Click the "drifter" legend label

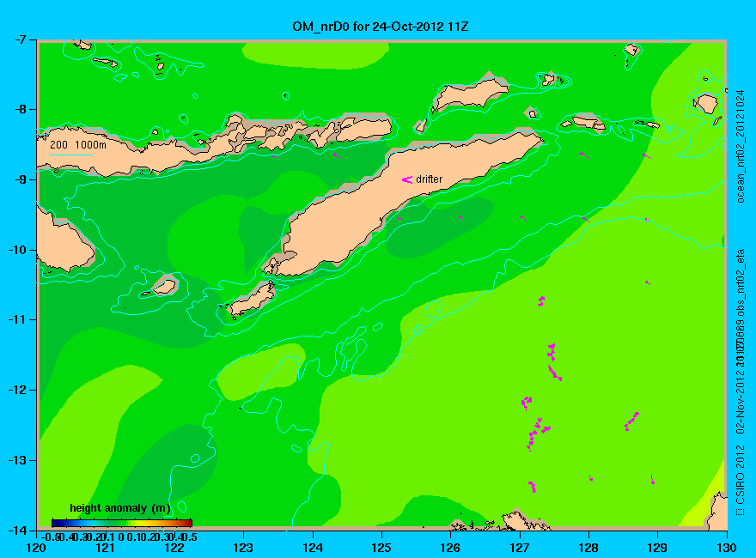point(429,179)
